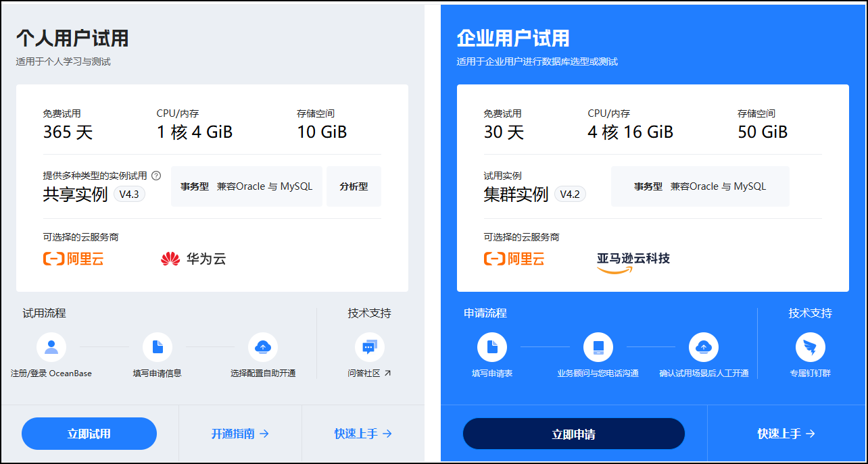Open the 问答社区 chat icon
Image resolution: width=868 pixels, height=464 pixels.
point(369,347)
